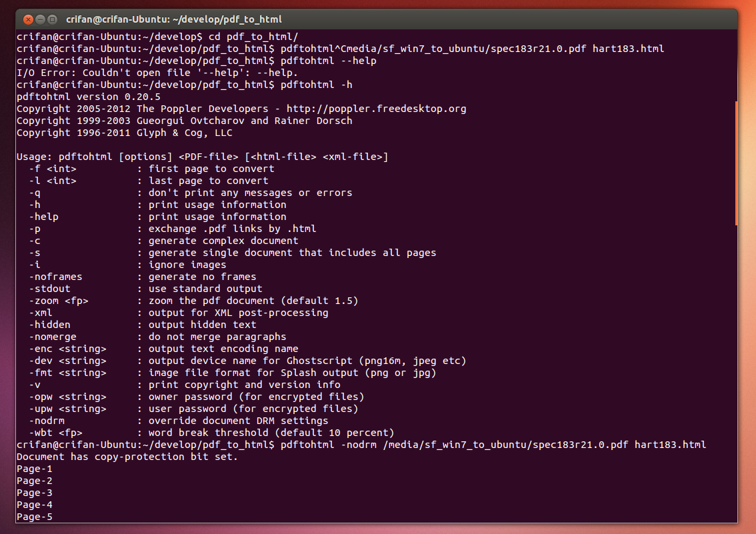
Task: Click the poppler.freedesktop.org URL
Action: 376,109
